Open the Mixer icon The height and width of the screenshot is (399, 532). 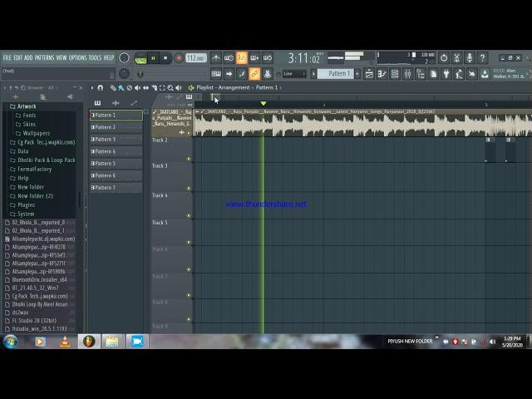tap(408, 74)
